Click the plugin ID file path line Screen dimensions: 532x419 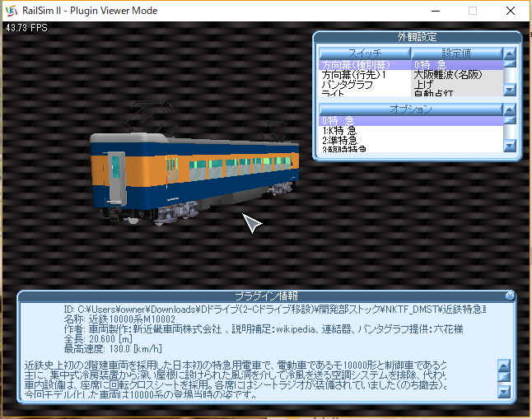[x=275, y=310]
